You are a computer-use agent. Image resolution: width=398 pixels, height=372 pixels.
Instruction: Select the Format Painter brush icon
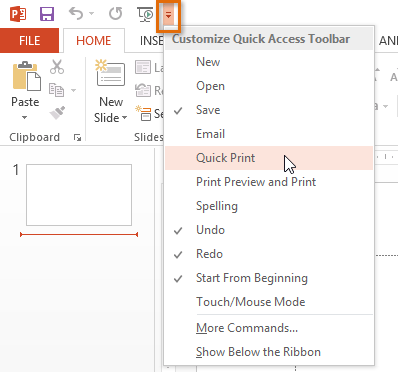[57, 113]
